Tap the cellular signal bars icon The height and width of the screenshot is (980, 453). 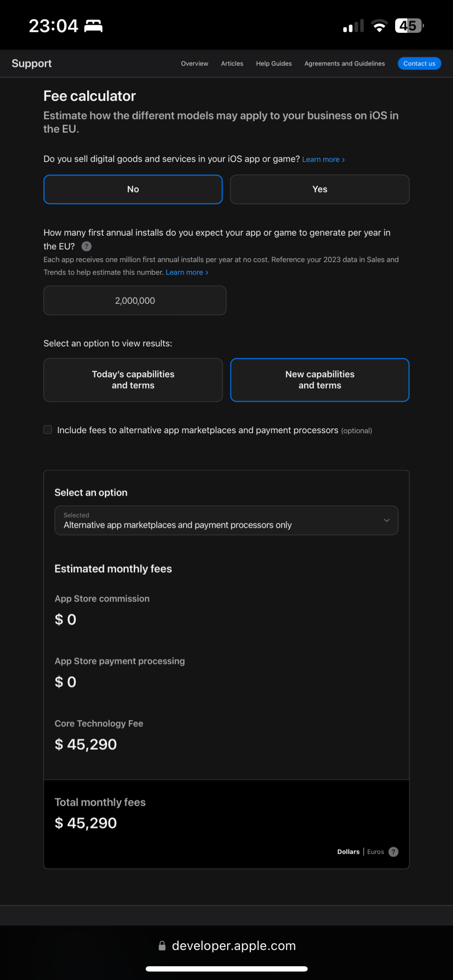[353, 26]
